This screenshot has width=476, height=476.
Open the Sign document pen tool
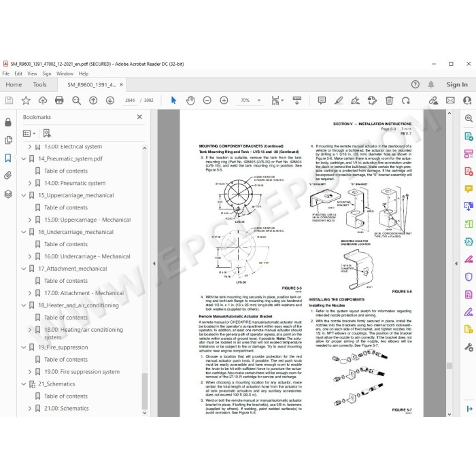pos(355,100)
